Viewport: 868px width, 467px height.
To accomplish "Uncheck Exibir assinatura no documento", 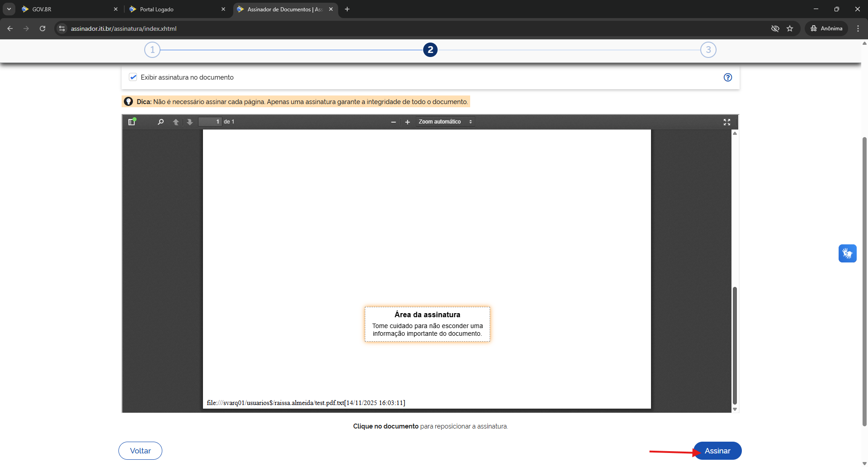I will pyautogui.click(x=133, y=77).
